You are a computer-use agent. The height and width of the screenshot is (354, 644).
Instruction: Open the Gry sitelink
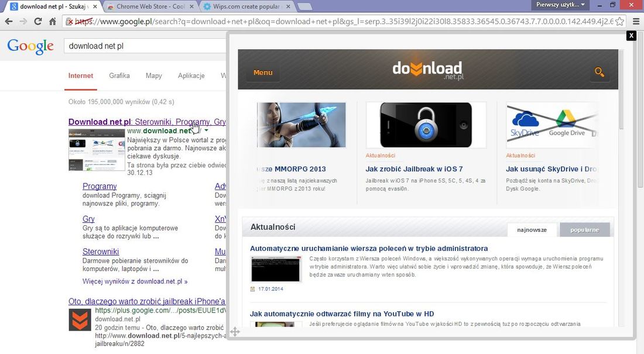point(88,219)
